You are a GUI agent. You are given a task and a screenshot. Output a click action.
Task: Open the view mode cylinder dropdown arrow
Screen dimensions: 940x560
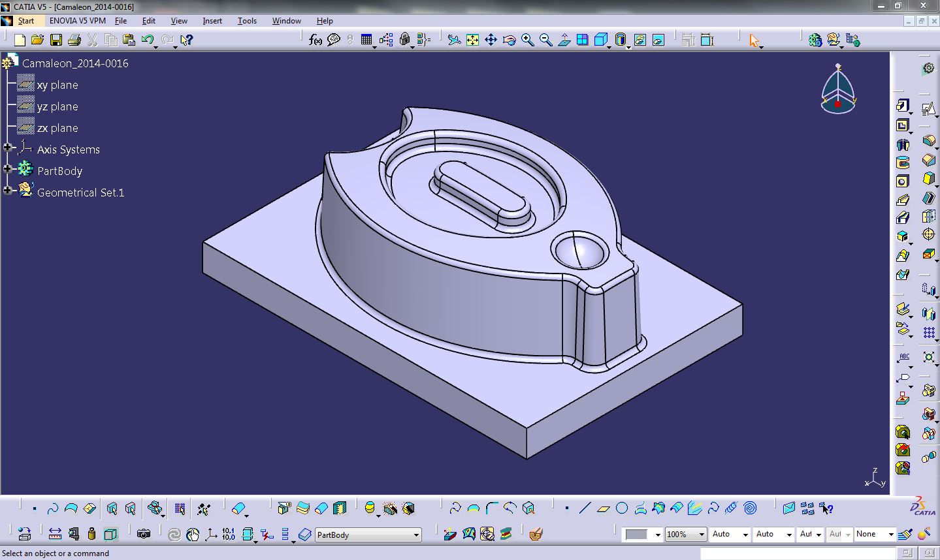coord(628,47)
